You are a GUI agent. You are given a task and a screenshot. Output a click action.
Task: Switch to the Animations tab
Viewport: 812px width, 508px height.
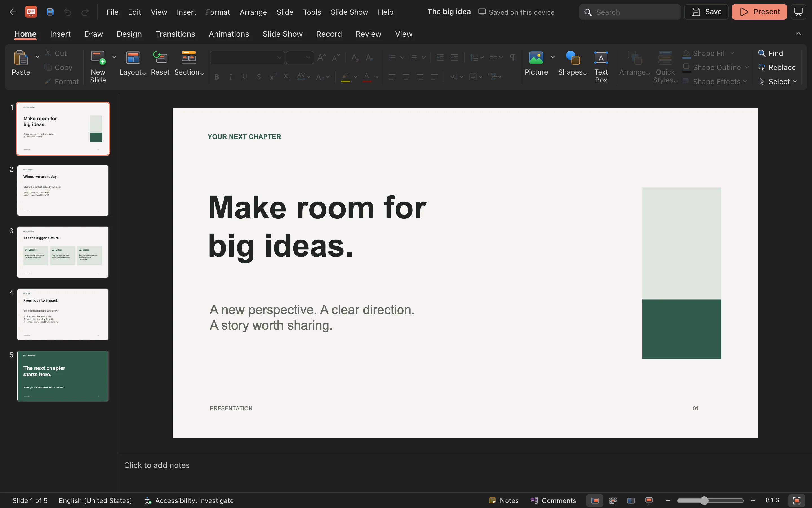point(229,34)
